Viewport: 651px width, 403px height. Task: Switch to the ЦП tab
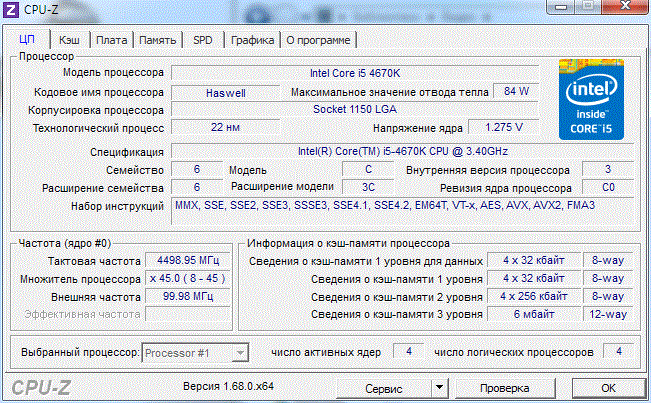coord(27,39)
